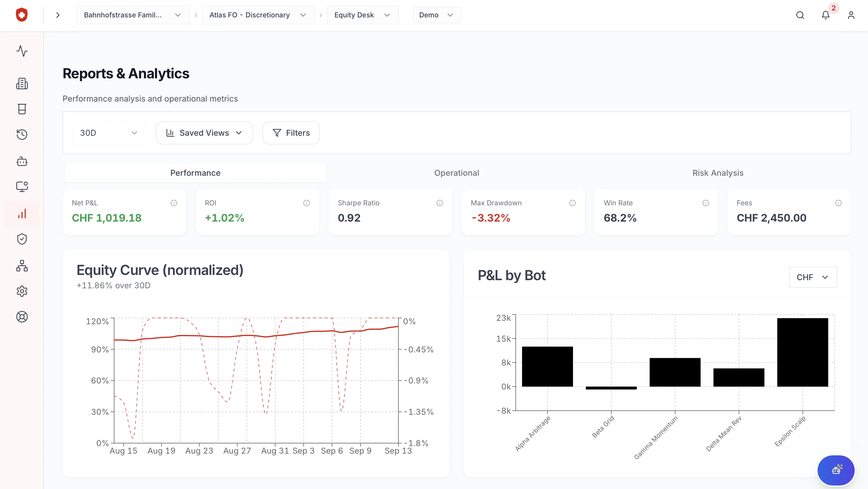Click the activity pulse icon in sidebar
This screenshot has height=489, width=868.
tap(22, 51)
